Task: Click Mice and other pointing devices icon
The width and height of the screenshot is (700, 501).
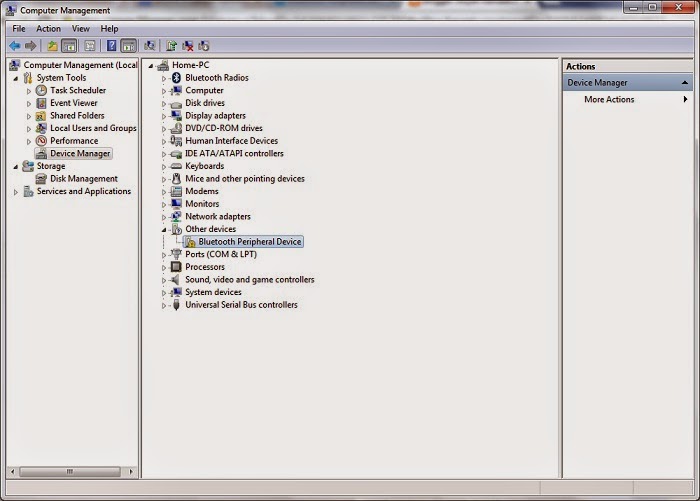Action: pos(176,179)
